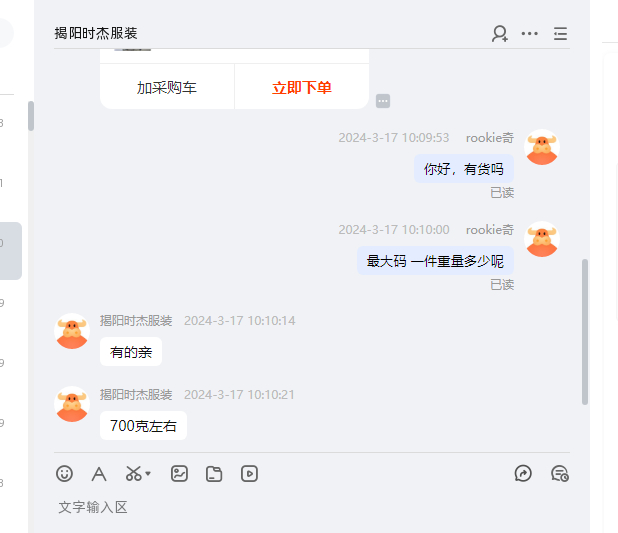Click the red 立即下单 button
The image size is (618, 533).
(x=302, y=87)
